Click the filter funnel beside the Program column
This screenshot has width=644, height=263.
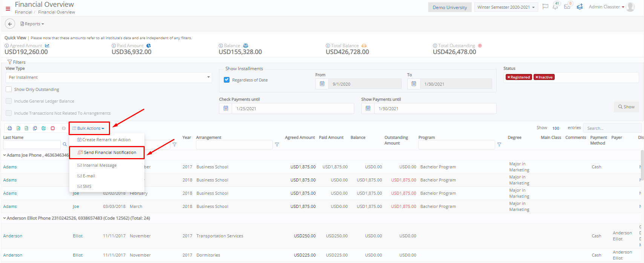coord(499,145)
